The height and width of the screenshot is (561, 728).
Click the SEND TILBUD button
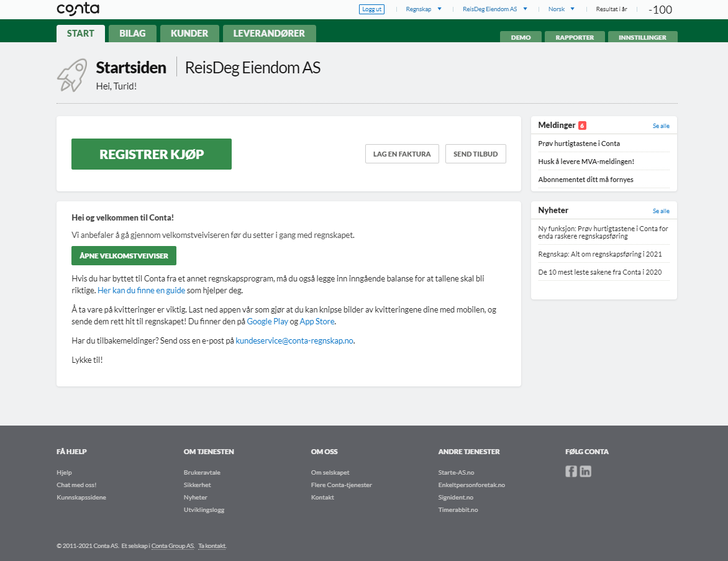coord(476,153)
